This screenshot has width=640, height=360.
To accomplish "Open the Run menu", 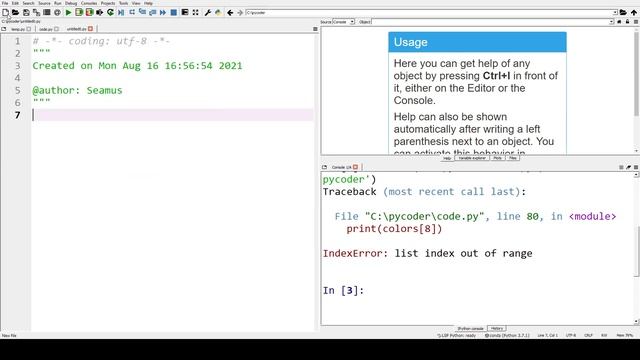I will [58, 3].
